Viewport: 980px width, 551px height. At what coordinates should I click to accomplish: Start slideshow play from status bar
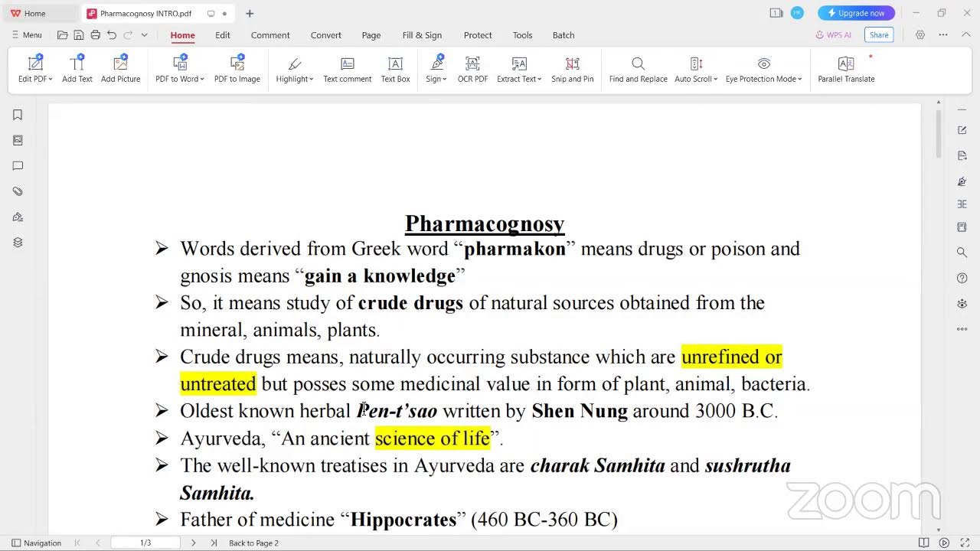click(944, 543)
